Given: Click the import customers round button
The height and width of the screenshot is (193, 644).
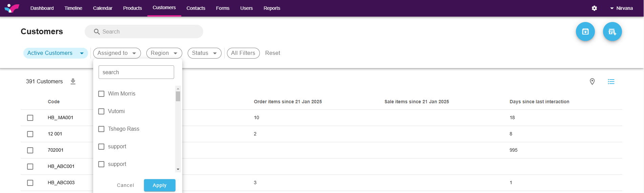Looking at the screenshot, I should pos(585,31).
